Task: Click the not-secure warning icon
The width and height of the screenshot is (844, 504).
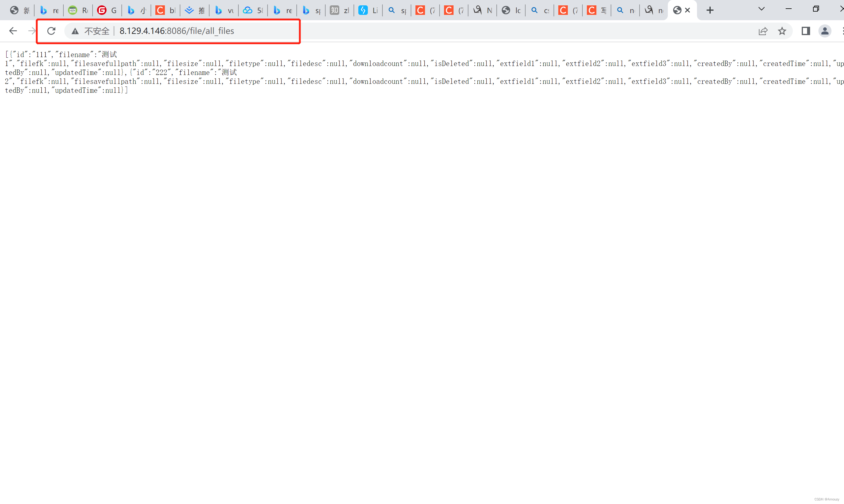Action: (x=75, y=31)
